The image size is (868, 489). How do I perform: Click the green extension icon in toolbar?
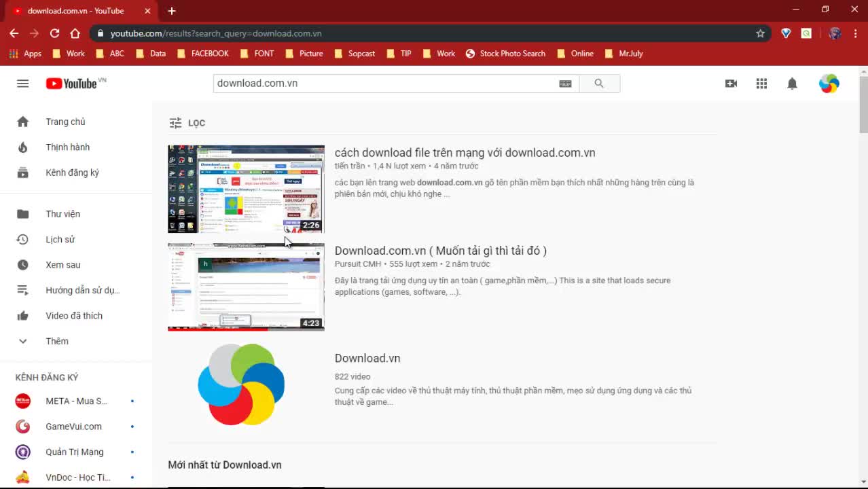tap(806, 33)
